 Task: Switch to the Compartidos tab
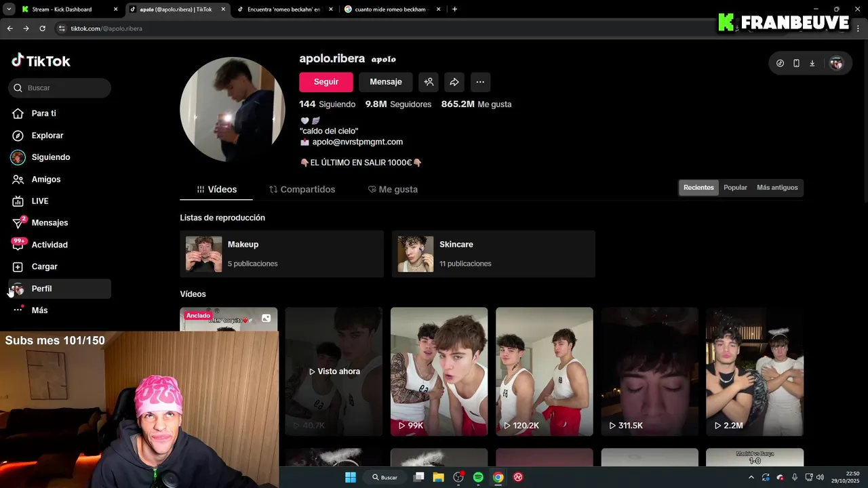(302, 190)
